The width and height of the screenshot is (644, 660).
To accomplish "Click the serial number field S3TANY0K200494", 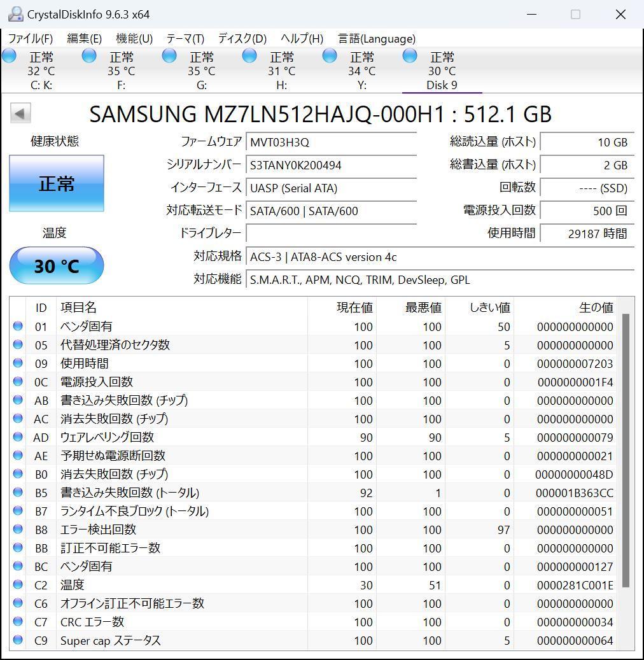I will pos(332,165).
